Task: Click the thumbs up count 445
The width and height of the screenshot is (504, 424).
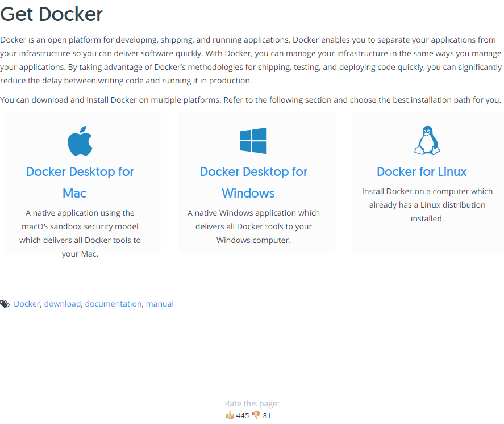Action: click(243, 415)
